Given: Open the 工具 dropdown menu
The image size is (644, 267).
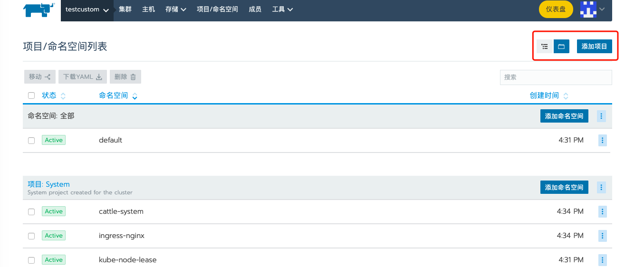Looking at the screenshot, I should (282, 9).
